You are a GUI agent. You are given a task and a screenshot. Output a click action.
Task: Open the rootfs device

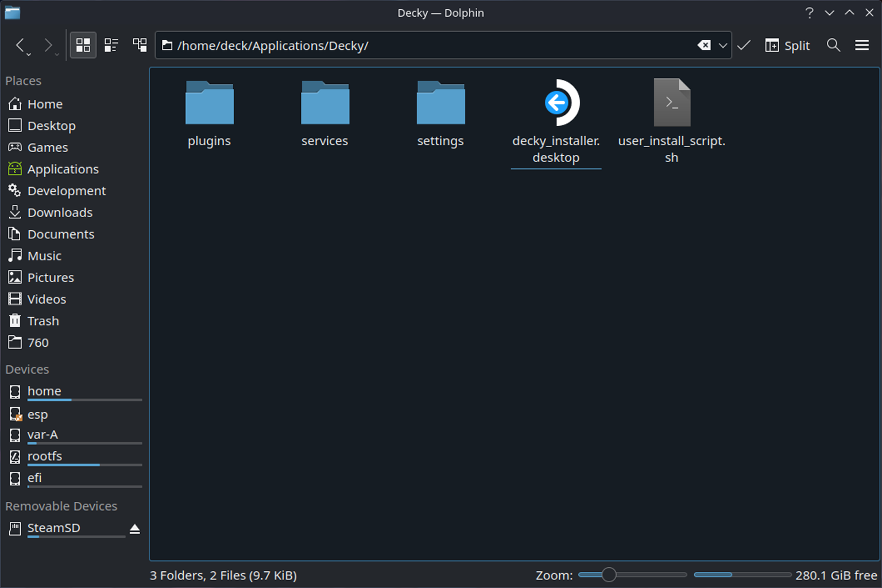pyautogui.click(x=45, y=457)
